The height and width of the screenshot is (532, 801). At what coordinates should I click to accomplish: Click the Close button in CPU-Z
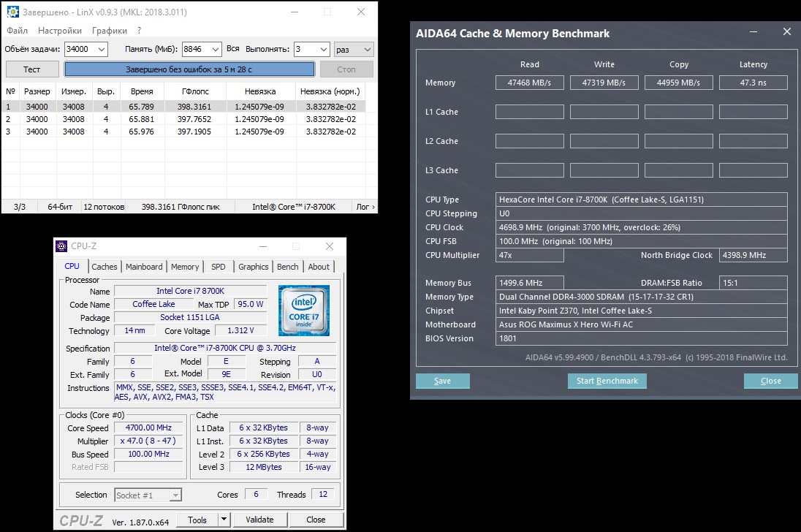[x=316, y=520]
